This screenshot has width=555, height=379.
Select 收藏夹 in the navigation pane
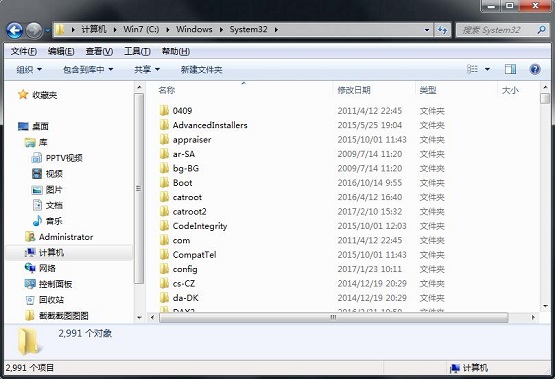click(45, 95)
